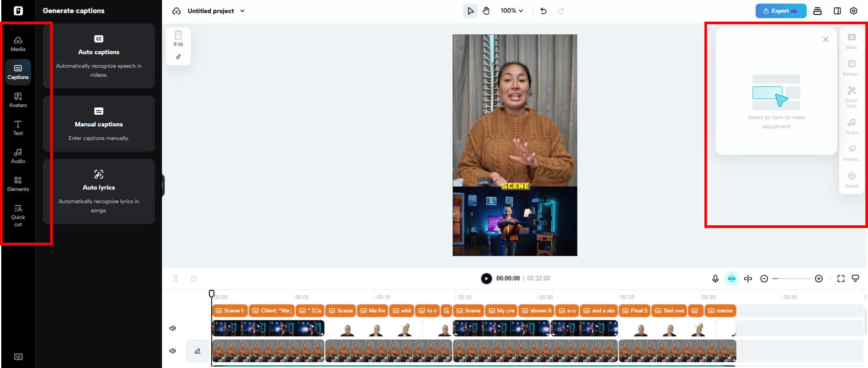The image size is (868, 368).
Task: Show keyboard shortcuts icon at sidebar bottom
Action: [18, 357]
